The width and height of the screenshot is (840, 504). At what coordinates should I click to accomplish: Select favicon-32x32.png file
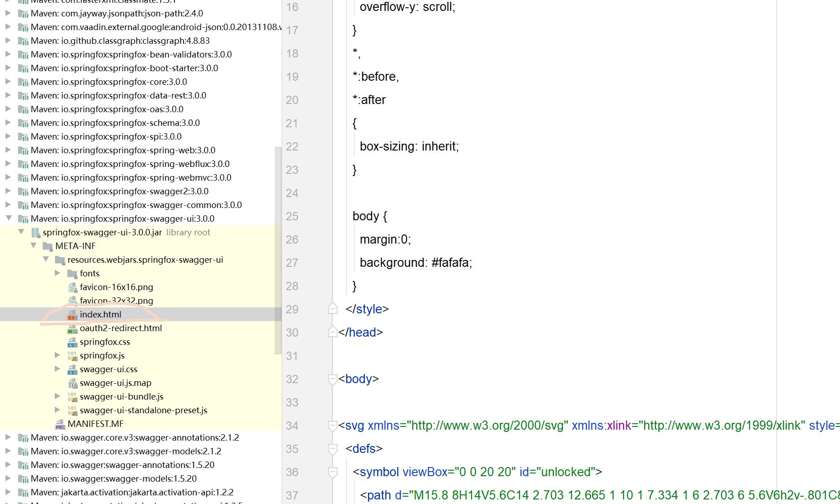coord(116,301)
